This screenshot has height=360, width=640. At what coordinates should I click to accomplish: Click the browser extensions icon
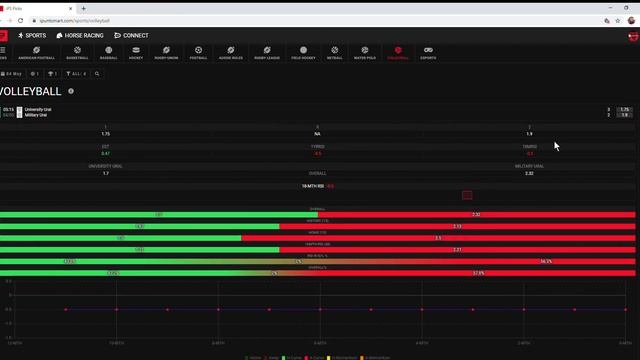[607, 20]
